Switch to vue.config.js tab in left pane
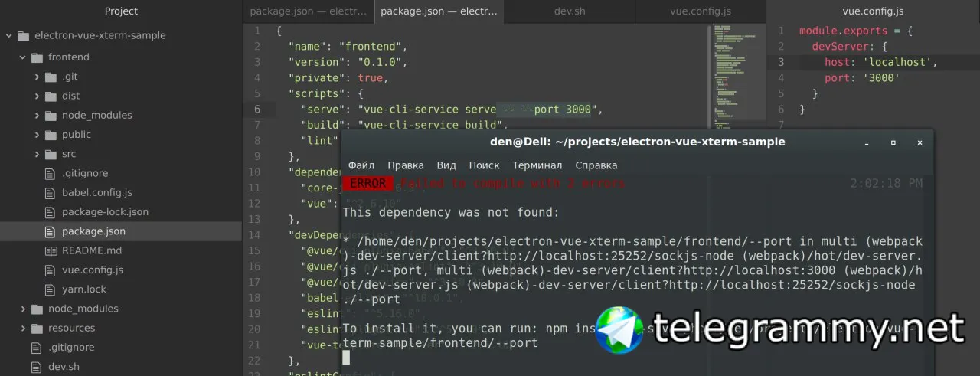The image size is (980, 376). pos(700,11)
